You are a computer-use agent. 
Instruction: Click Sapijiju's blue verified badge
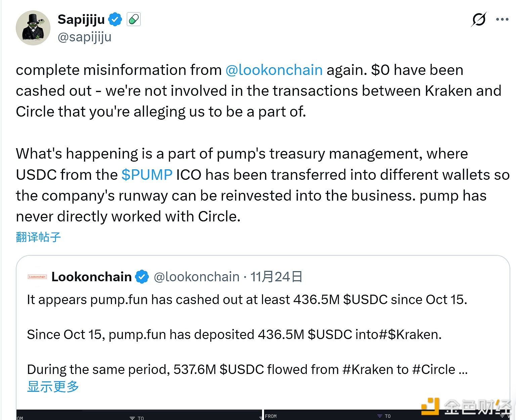(x=115, y=19)
